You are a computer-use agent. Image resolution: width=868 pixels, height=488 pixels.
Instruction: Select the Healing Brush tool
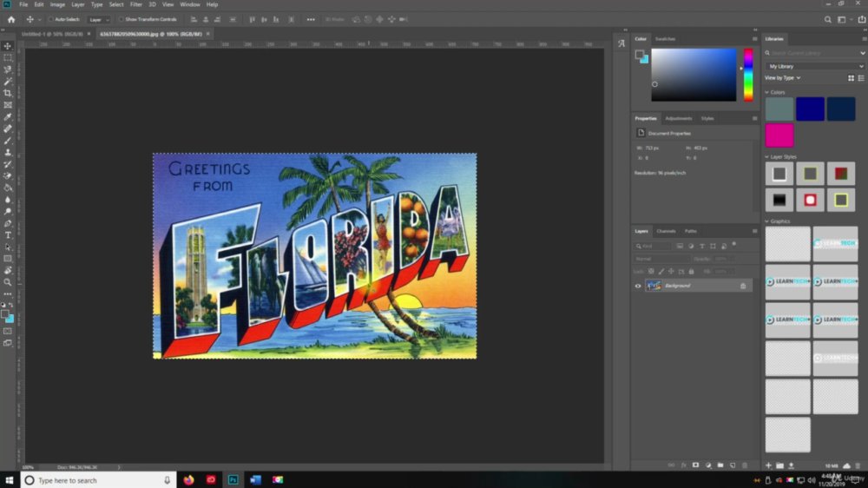(8, 129)
